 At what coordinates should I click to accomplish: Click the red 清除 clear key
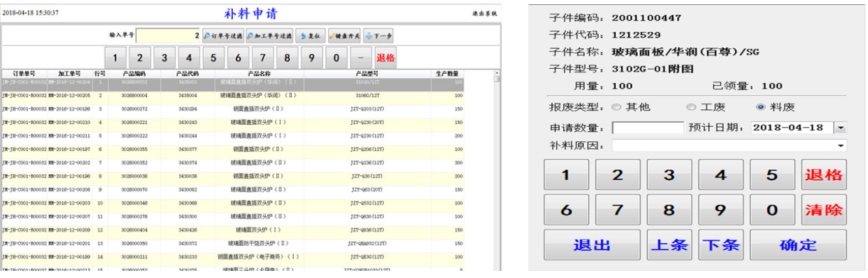(823, 210)
